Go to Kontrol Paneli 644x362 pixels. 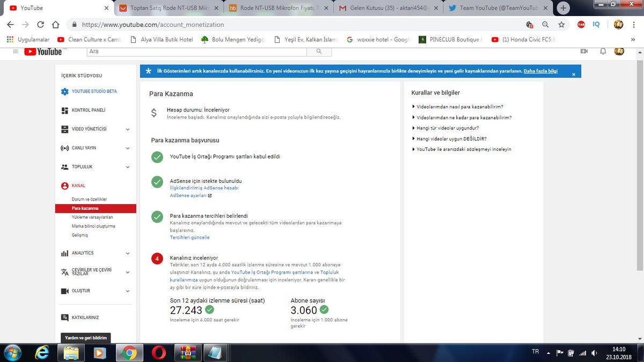coord(88,110)
